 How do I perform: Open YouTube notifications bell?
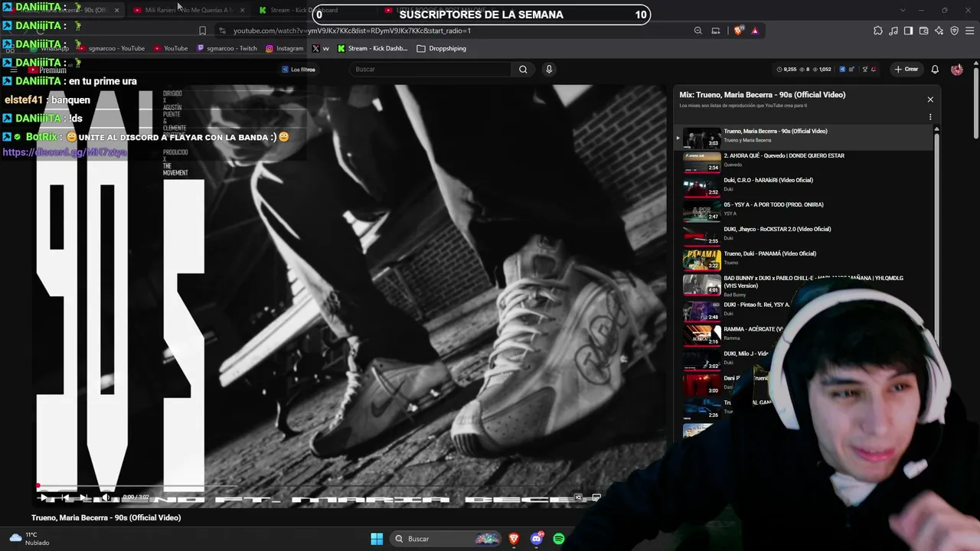tap(935, 70)
